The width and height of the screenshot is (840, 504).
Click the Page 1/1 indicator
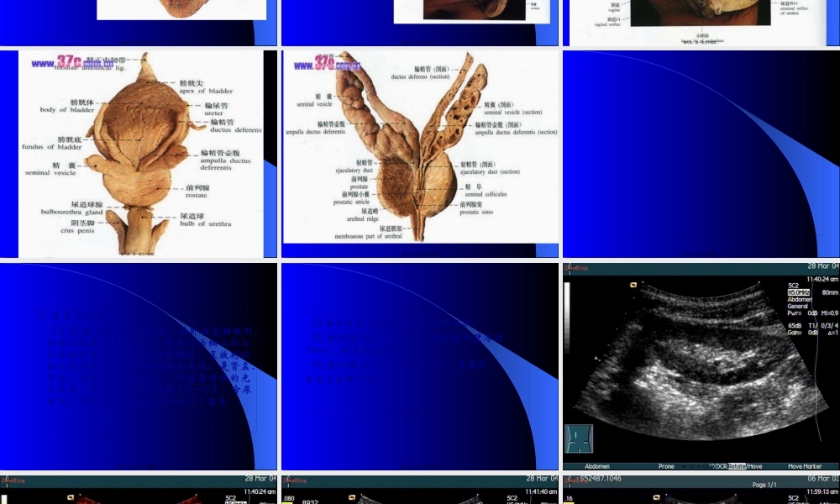click(764, 486)
